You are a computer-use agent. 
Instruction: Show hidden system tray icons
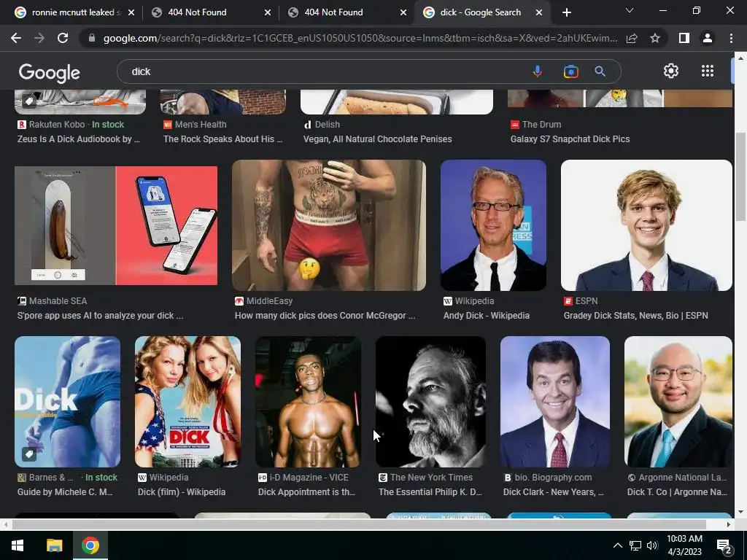coord(617,545)
